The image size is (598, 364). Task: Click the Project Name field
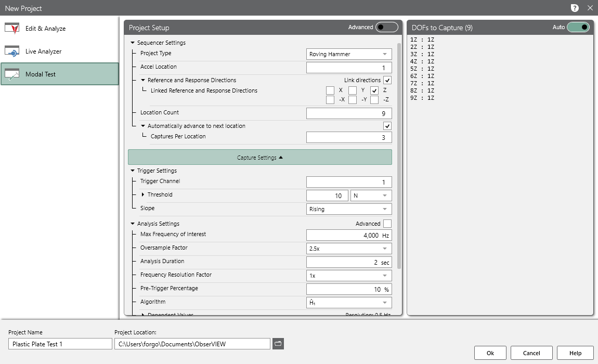coord(60,344)
